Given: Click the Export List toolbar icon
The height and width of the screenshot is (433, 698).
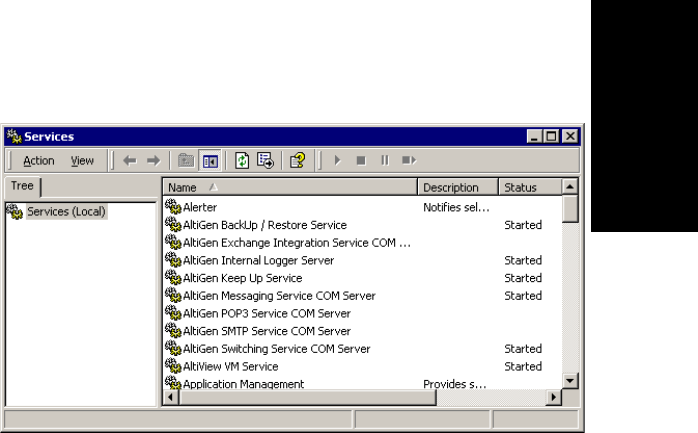Looking at the screenshot, I should tap(266, 161).
